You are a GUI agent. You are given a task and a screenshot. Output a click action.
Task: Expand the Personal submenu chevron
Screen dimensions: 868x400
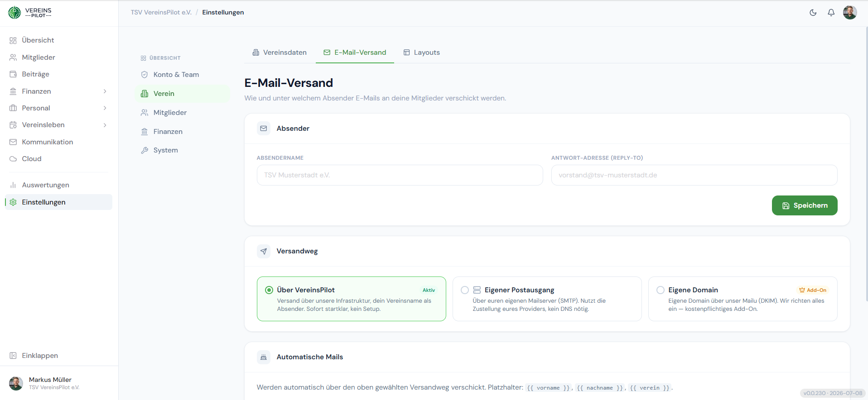pyautogui.click(x=105, y=108)
